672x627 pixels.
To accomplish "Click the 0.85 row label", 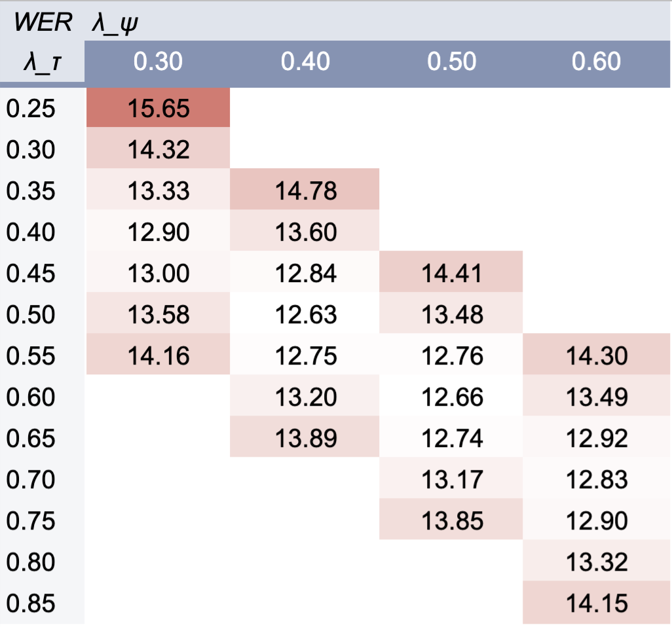I will point(31,603).
